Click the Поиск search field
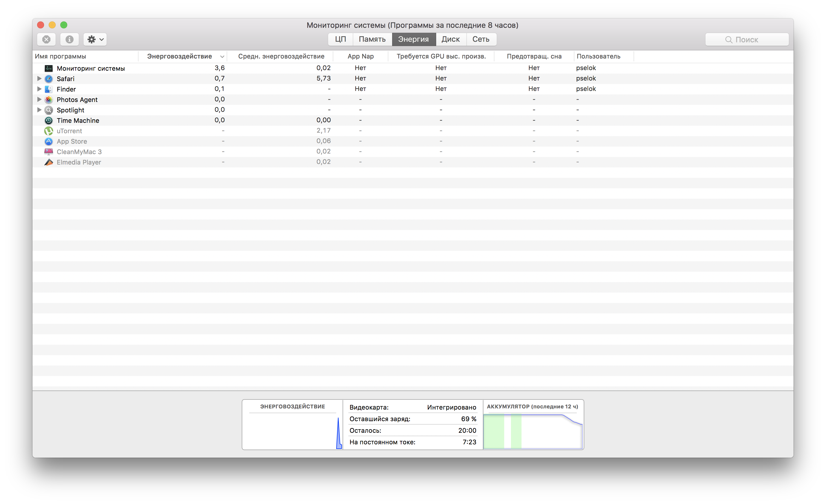The image size is (826, 504). pyautogui.click(x=747, y=40)
